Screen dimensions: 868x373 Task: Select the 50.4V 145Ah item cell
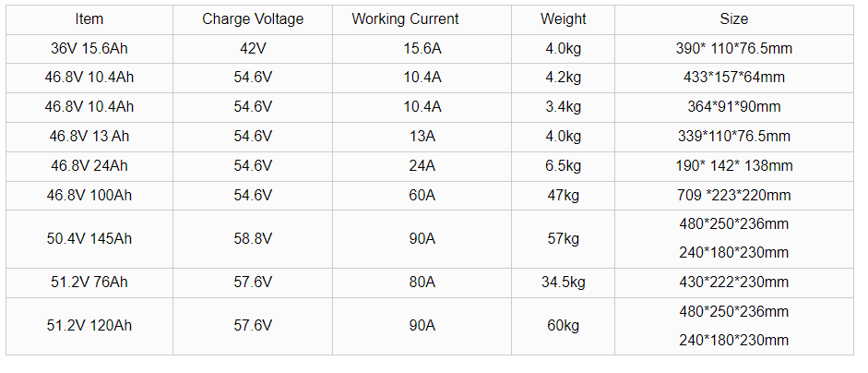(89, 239)
